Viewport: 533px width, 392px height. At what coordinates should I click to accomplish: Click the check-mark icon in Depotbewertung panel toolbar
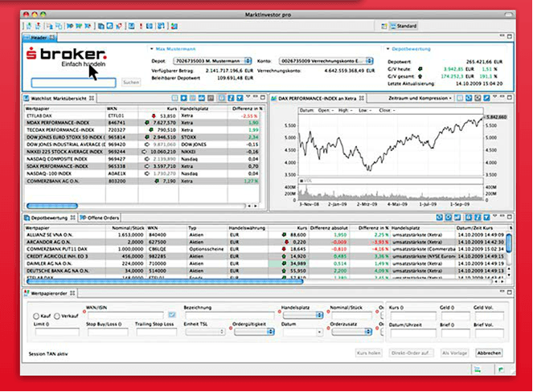(486, 218)
